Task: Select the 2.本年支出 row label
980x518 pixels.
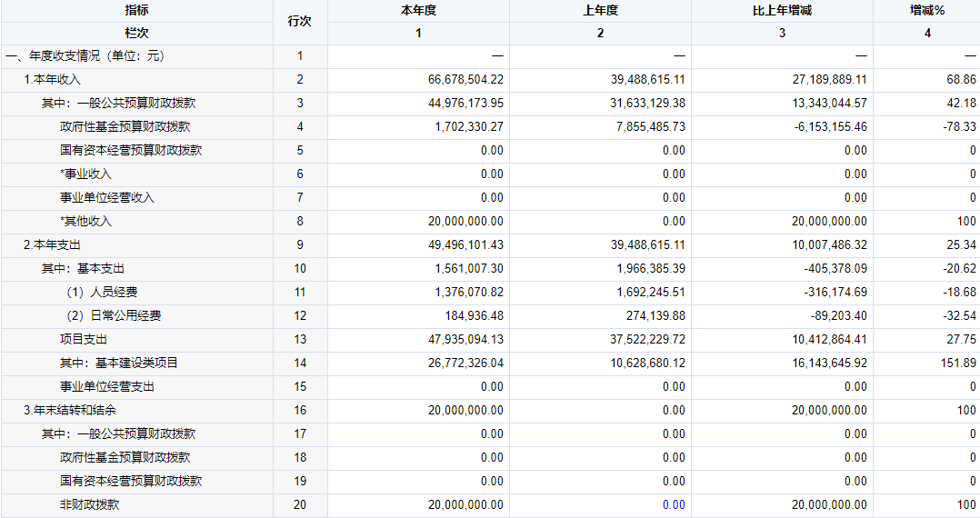Action: (52, 244)
